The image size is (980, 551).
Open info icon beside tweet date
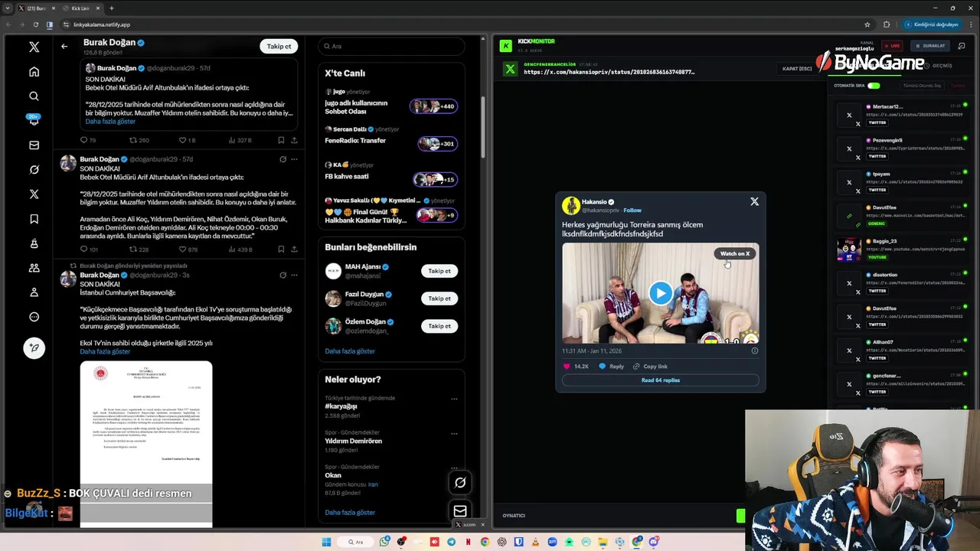754,351
